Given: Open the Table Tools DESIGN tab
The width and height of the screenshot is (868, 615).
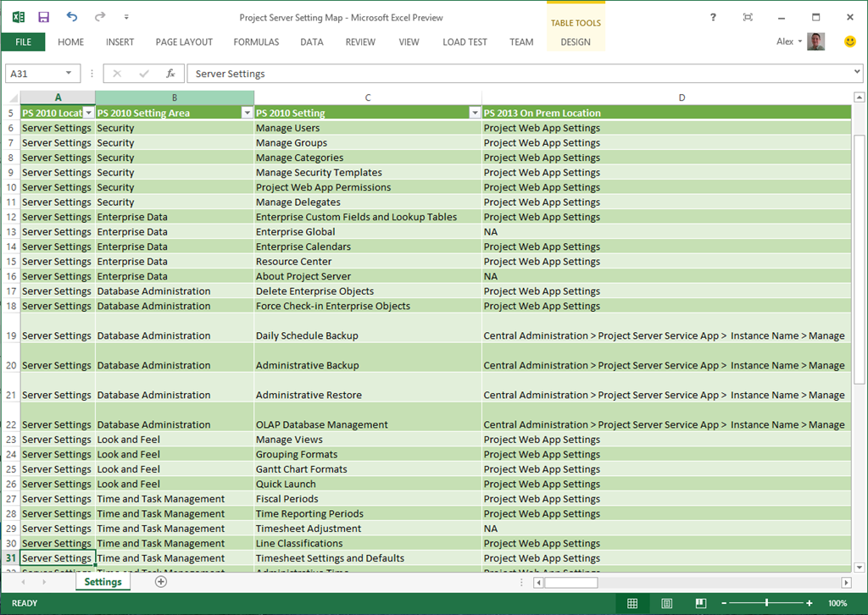Looking at the screenshot, I should click(576, 42).
